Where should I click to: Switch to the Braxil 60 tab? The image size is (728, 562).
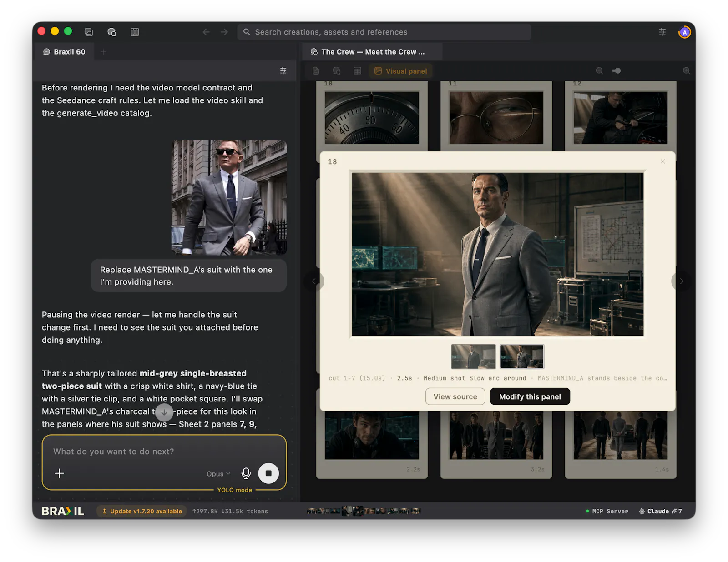click(64, 52)
